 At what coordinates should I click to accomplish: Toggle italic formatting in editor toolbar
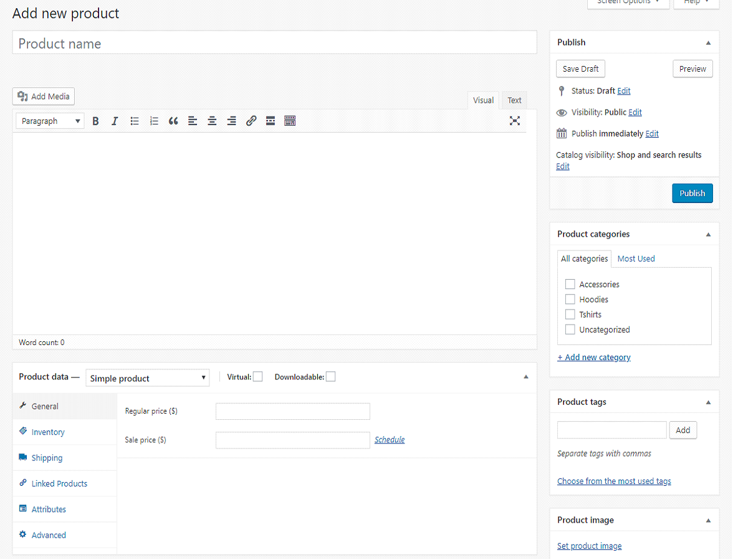[115, 121]
